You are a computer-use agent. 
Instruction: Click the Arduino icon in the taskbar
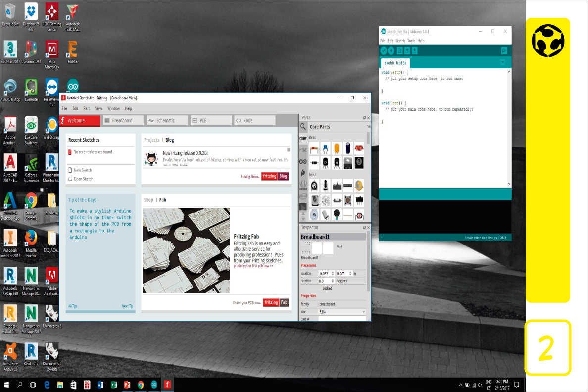coord(154,385)
